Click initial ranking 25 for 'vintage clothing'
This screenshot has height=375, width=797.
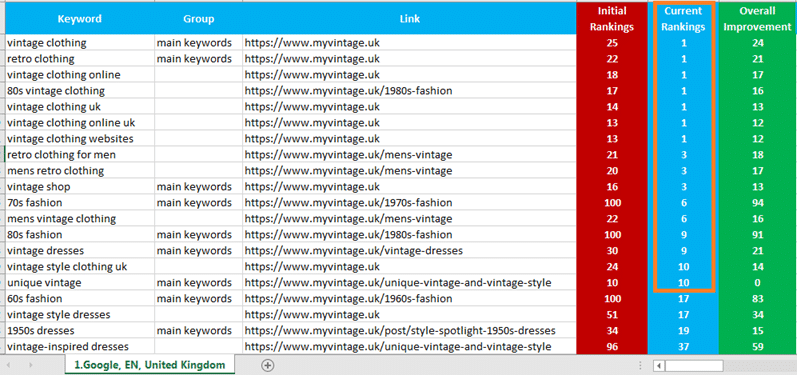(x=612, y=43)
